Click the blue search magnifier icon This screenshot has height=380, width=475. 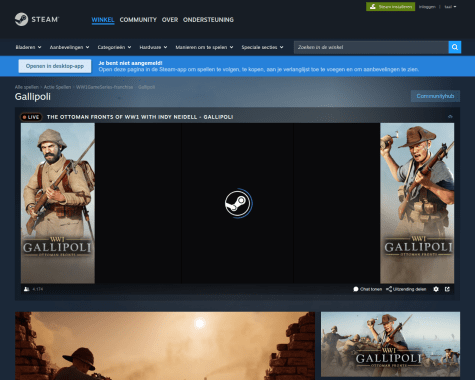(455, 47)
